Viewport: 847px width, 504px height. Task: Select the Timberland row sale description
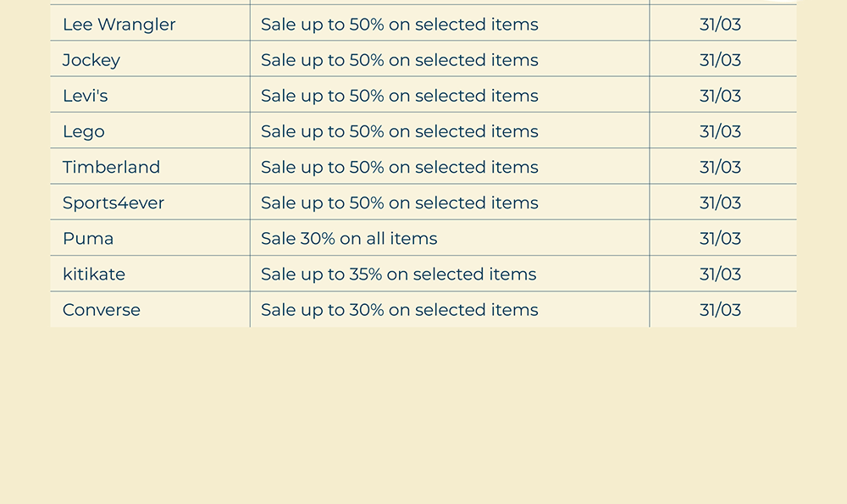click(399, 167)
